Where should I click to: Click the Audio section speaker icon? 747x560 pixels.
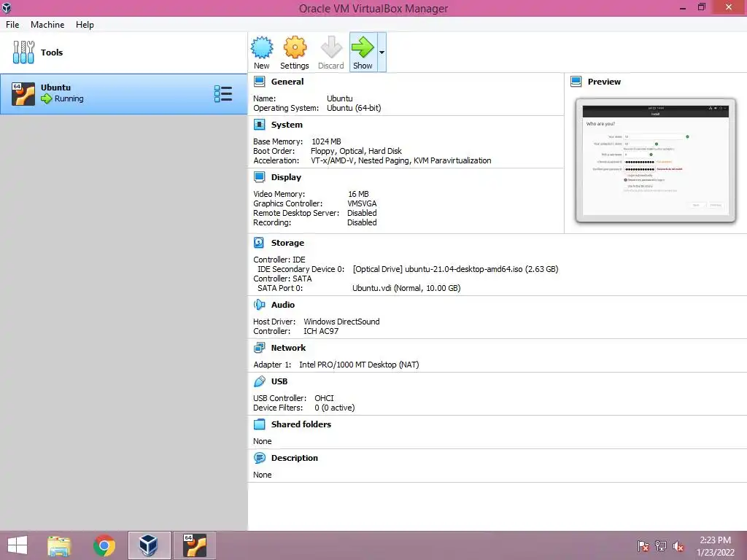point(259,305)
